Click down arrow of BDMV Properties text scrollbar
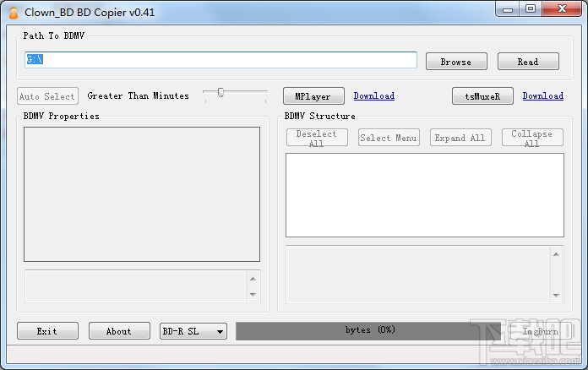 point(253,295)
